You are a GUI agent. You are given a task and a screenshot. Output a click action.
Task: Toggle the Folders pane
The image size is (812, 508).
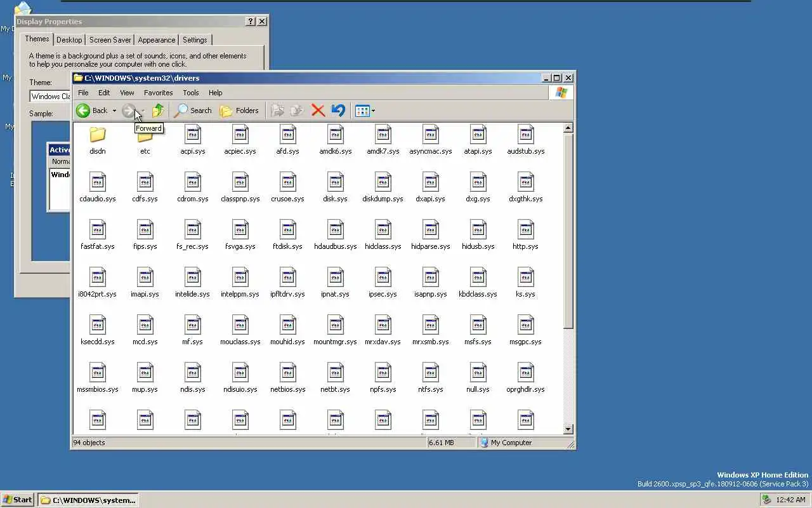[x=239, y=110]
